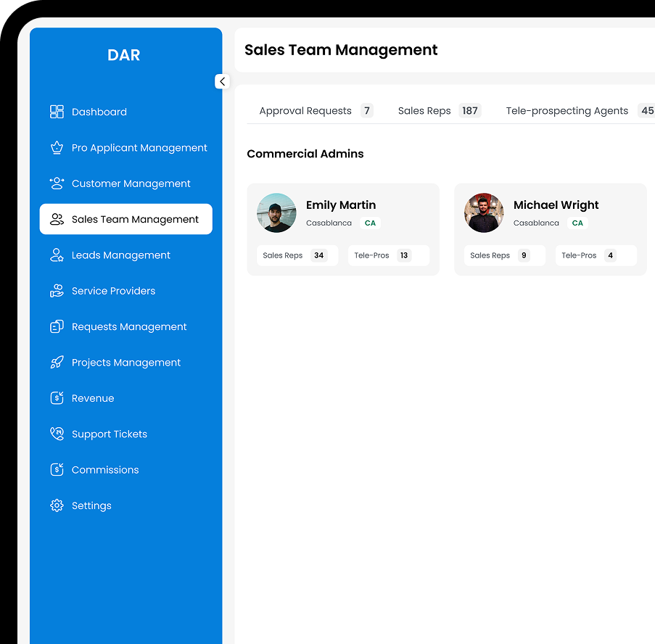This screenshot has height=644, width=655.
Task: Switch to the Sales Reps tab
Action: [440, 111]
